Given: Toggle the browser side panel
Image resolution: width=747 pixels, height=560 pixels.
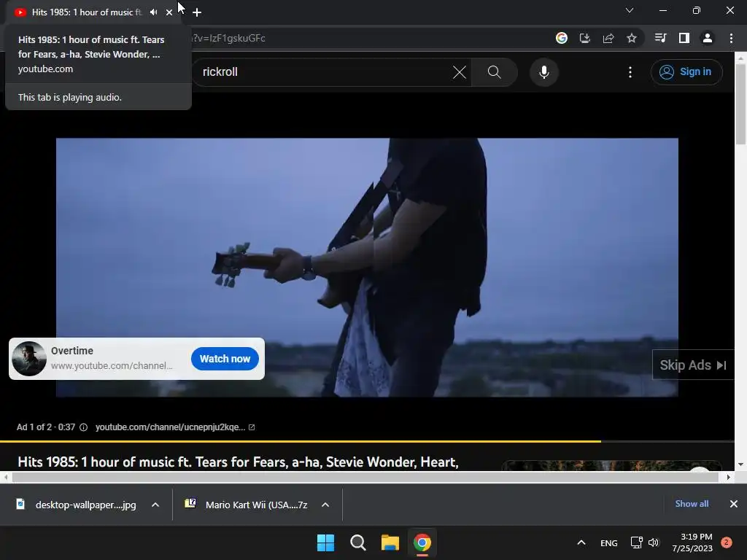Looking at the screenshot, I should tap(684, 38).
